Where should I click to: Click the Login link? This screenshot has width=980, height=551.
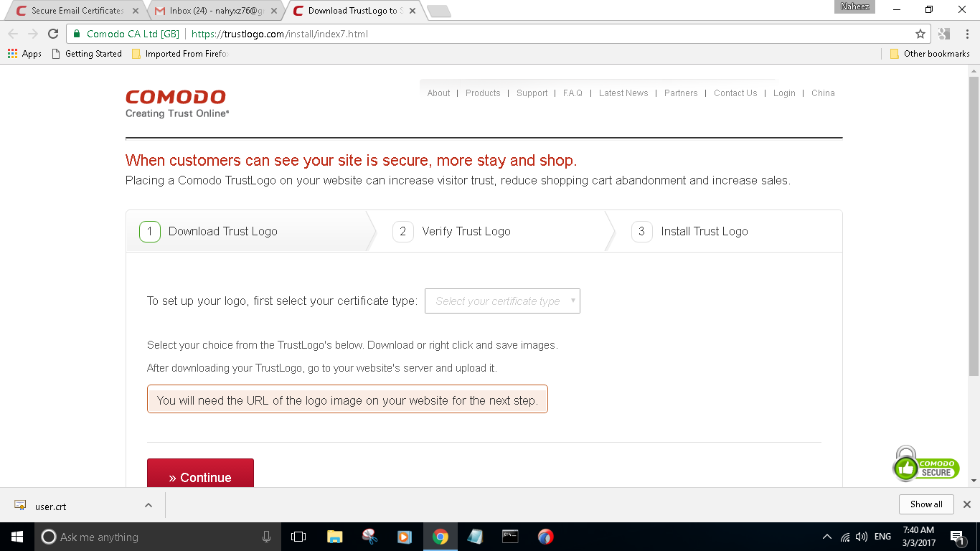[x=784, y=93]
